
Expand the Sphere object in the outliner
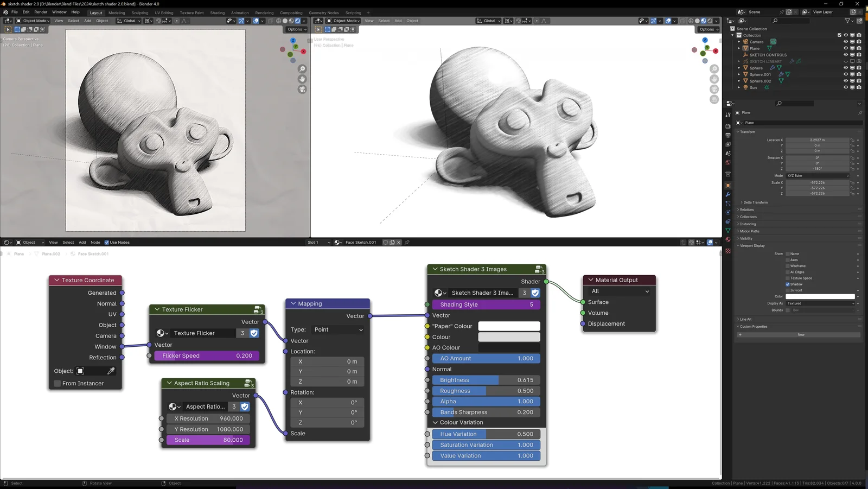pyautogui.click(x=739, y=68)
